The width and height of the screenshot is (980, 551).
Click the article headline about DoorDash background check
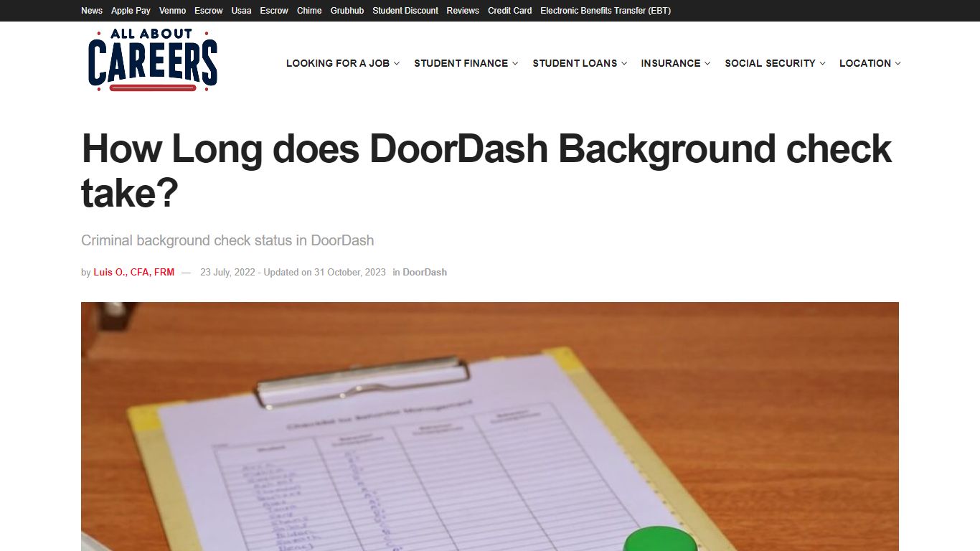pyautogui.click(x=486, y=171)
